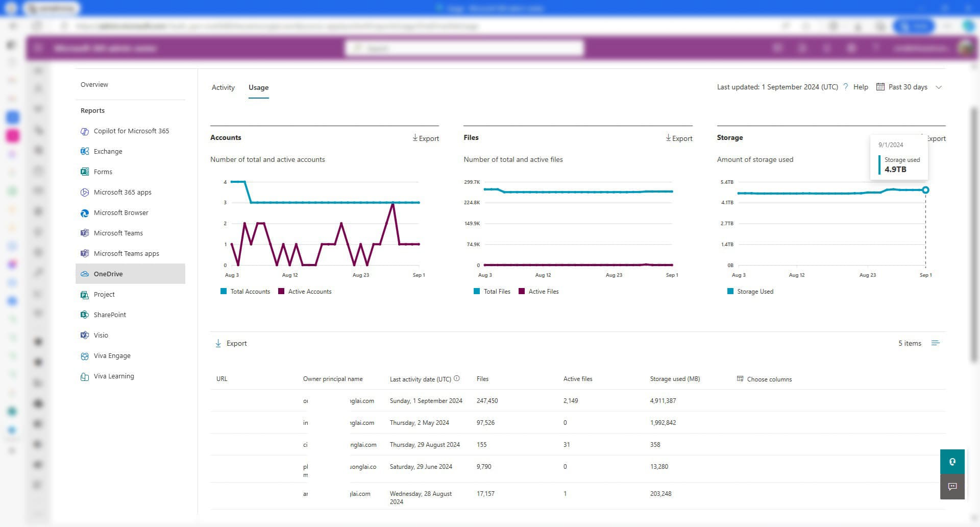
Task: Toggle Storage Used legend swatch
Action: [730, 291]
